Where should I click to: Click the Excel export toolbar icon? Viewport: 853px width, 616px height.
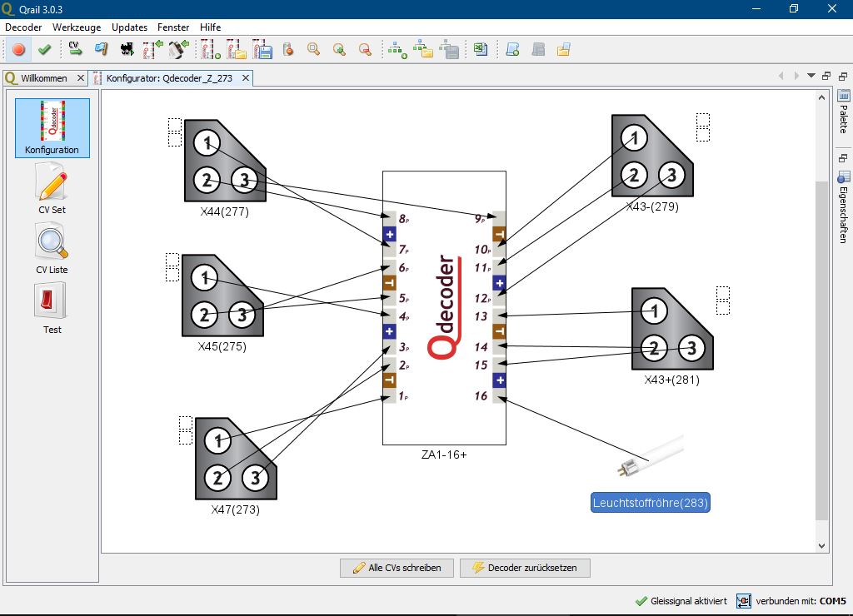(480, 50)
